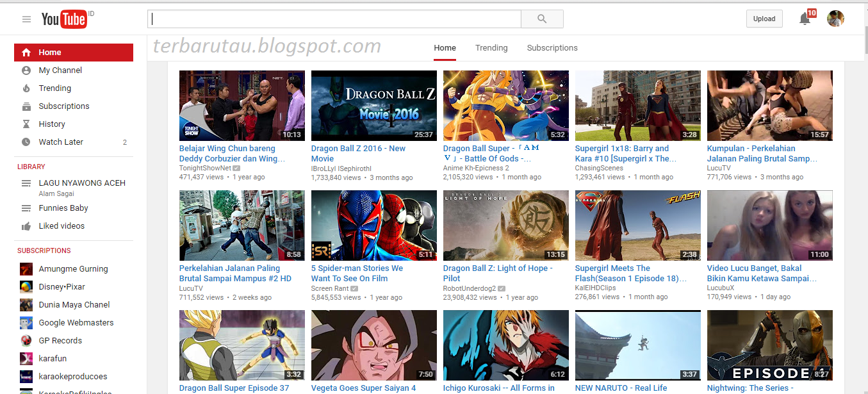Open the Dragon Ball Super Episode 37 thumbnail

coord(242,345)
